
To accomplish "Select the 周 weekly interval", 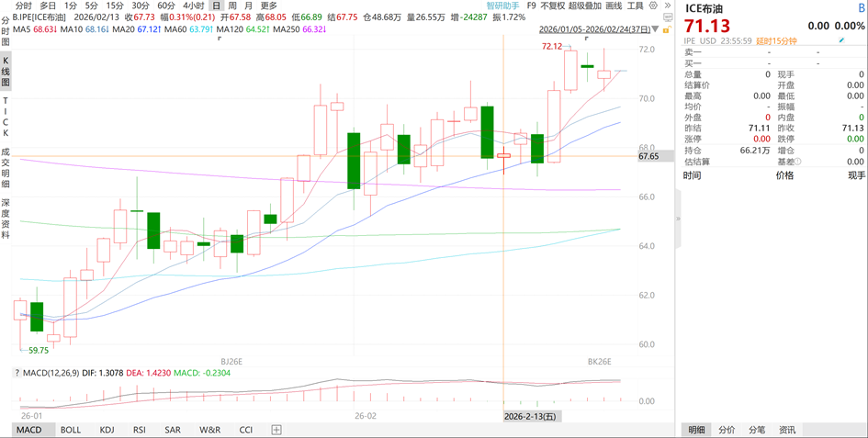I will click(x=232, y=6).
